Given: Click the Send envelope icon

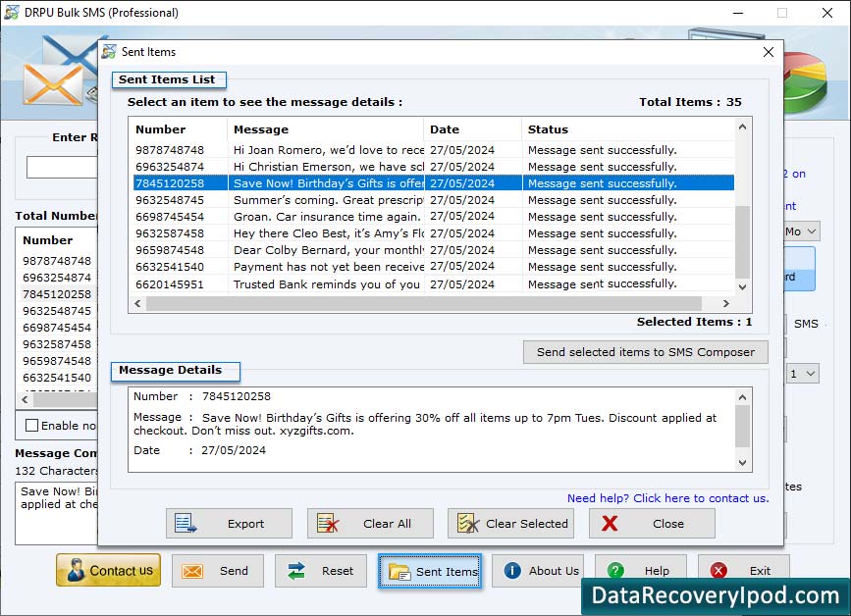Looking at the screenshot, I should (192, 571).
